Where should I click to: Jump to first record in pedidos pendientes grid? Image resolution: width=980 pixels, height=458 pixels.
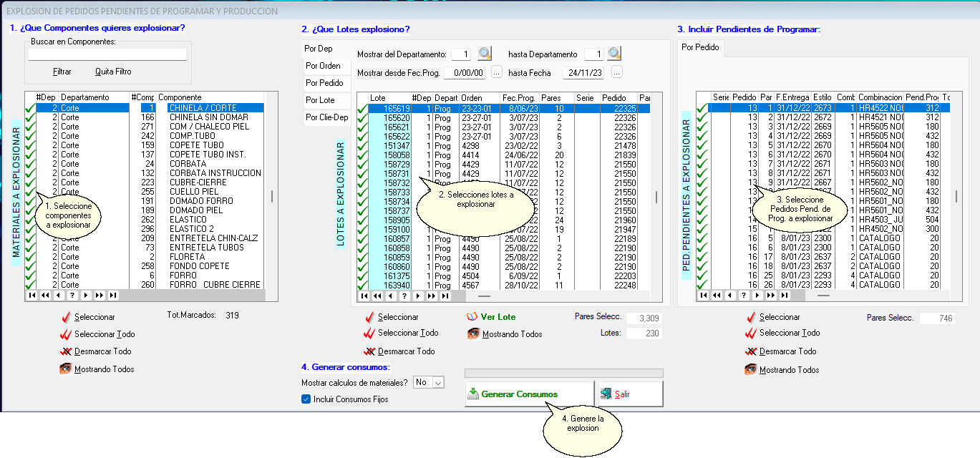[x=703, y=295]
